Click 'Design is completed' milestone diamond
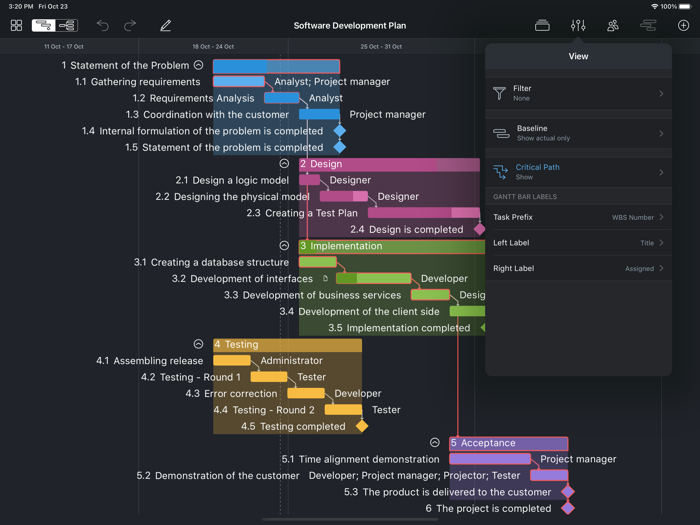This screenshot has height=525, width=700. pyautogui.click(x=479, y=230)
